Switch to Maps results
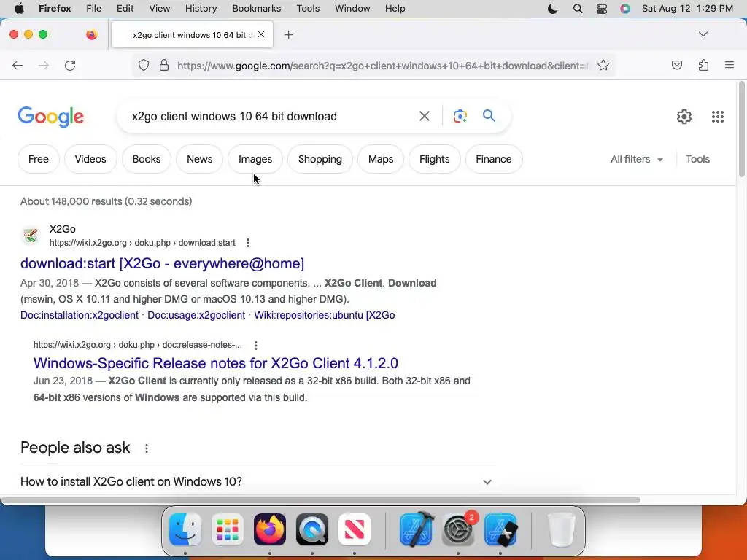The height and width of the screenshot is (560, 747). [381, 159]
